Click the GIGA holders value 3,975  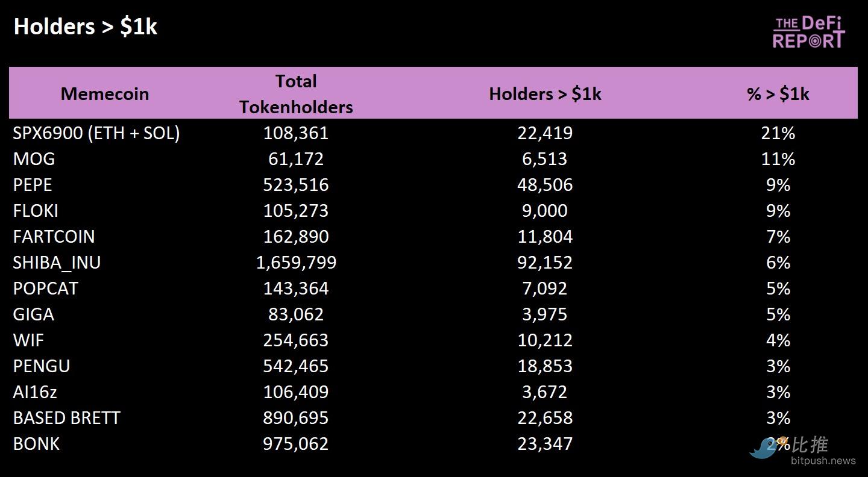pyautogui.click(x=545, y=314)
